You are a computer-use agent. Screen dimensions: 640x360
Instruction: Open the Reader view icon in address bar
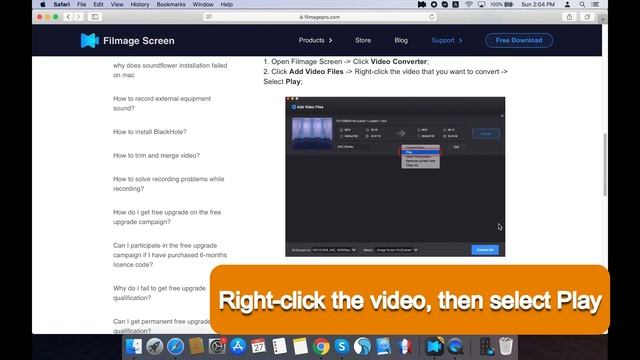[209, 17]
